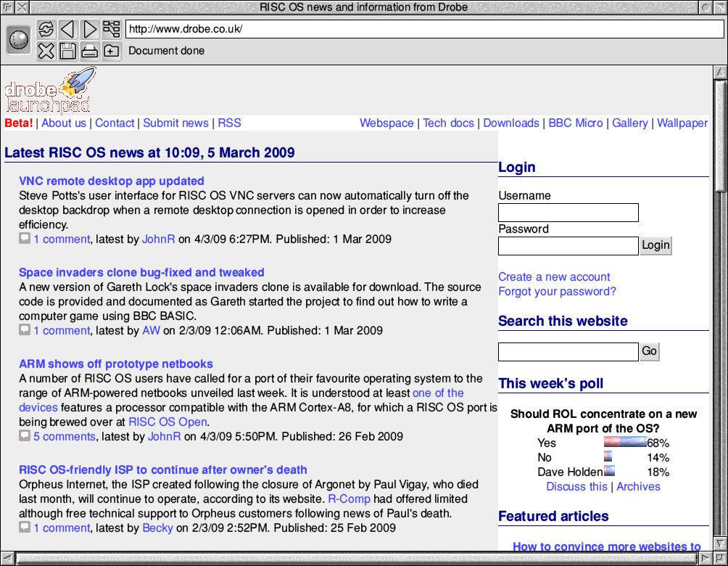
Task: Click the URL address field
Action: pos(424,29)
